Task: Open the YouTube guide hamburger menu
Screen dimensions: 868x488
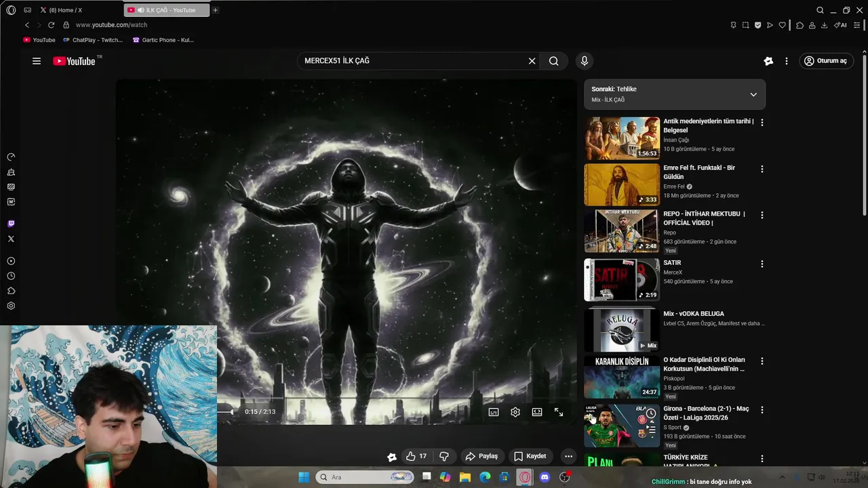Action: [x=37, y=61]
